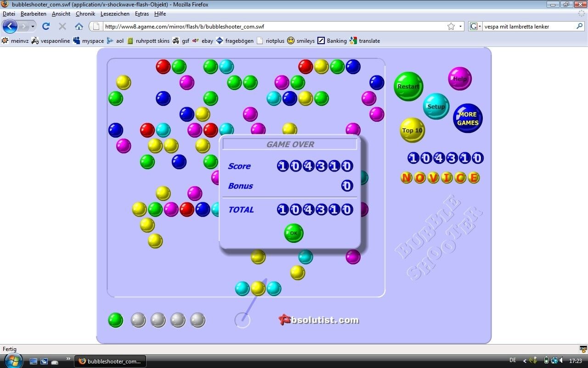
Task: Click the Absolutist.com logo link
Action: coord(319,320)
